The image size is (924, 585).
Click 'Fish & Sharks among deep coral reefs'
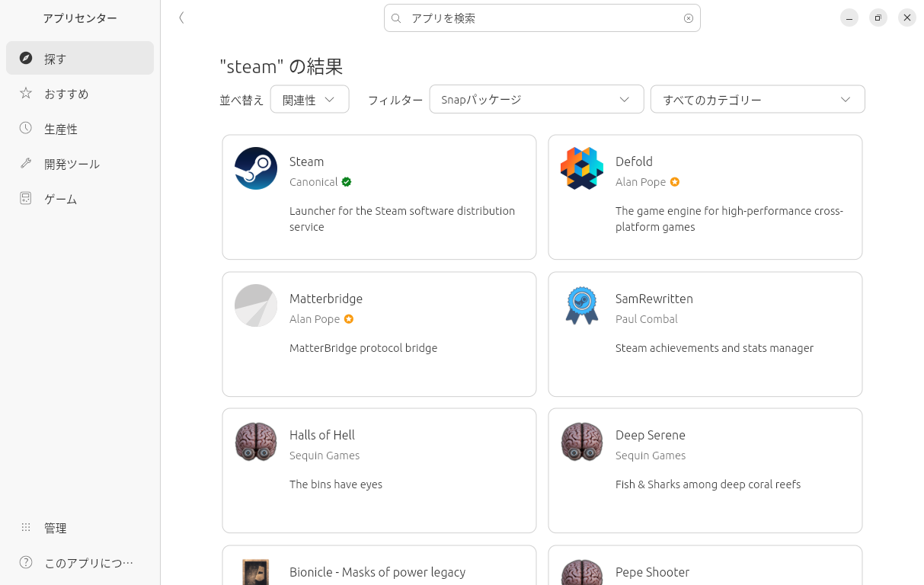click(708, 484)
